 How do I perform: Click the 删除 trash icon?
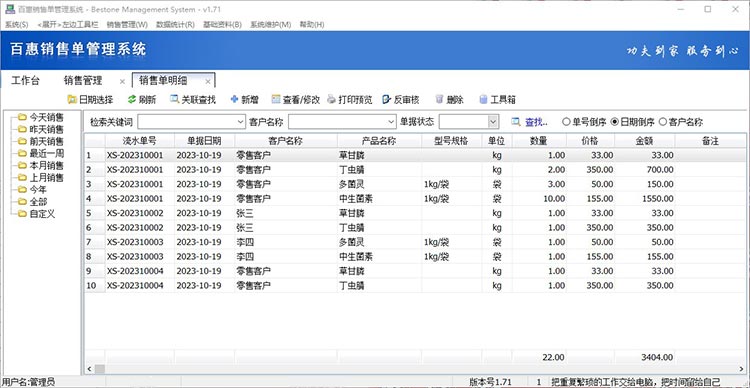coord(439,100)
